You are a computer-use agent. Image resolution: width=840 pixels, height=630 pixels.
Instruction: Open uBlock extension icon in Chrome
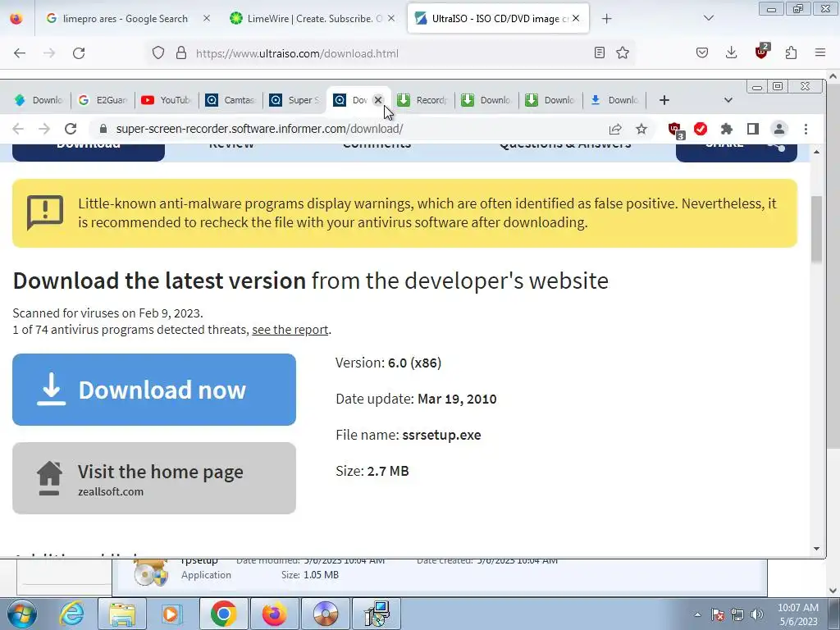tap(676, 130)
